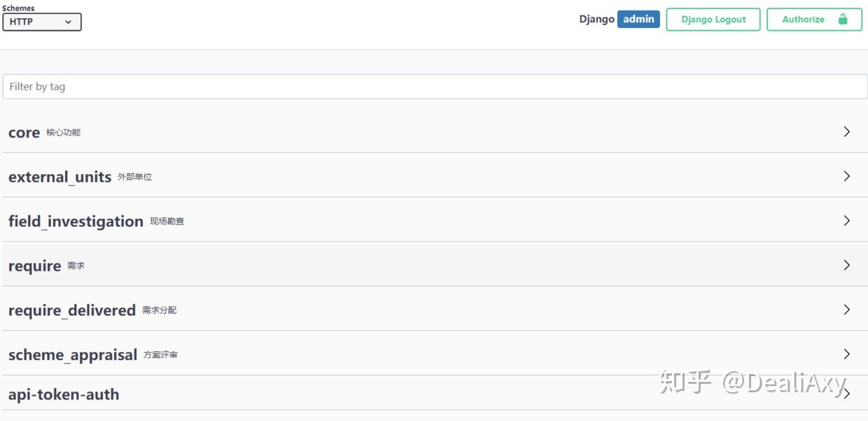Click the field_investigation row chevron

[x=847, y=221]
